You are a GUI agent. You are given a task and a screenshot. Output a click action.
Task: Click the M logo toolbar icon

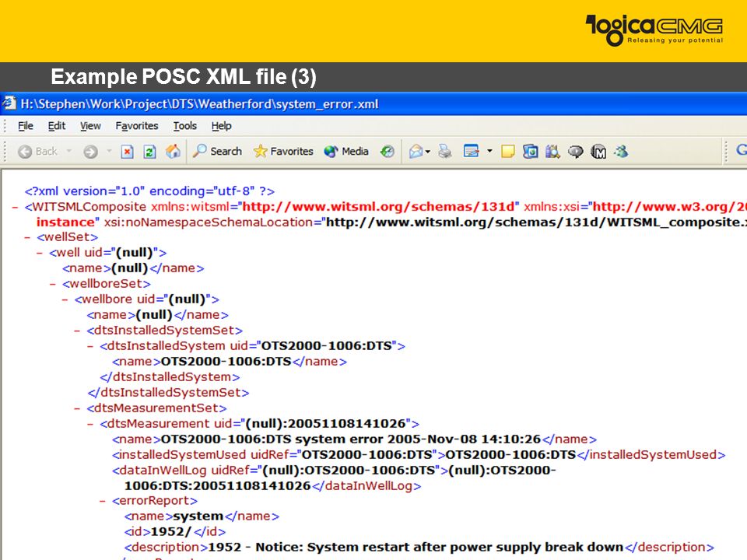point(598,152)
